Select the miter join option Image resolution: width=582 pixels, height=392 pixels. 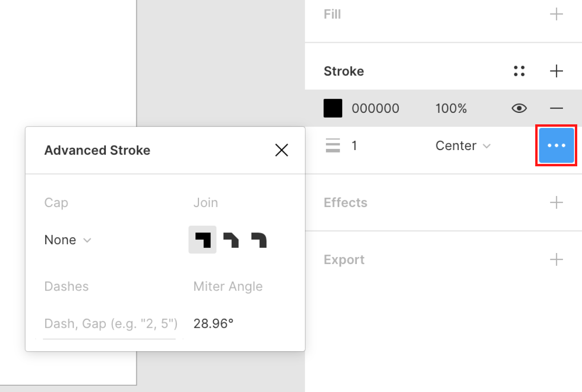pos(203,240)
